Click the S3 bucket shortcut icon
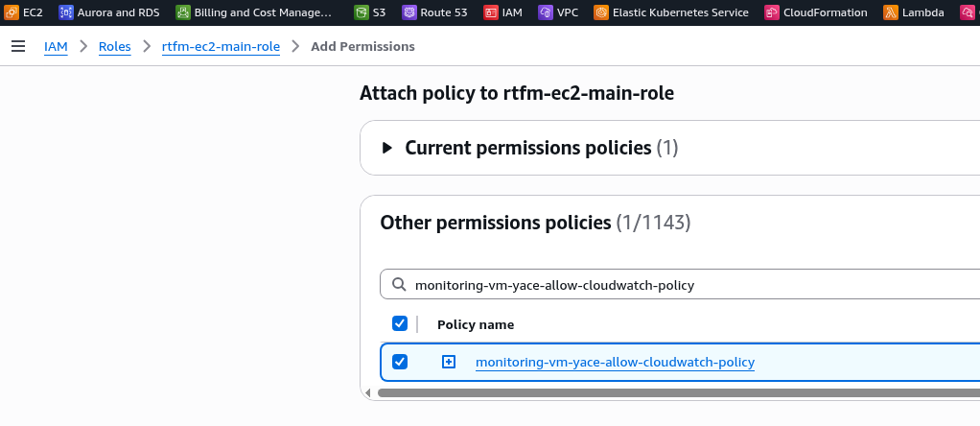This screenshot has width=980, height=426. (362, 12)
